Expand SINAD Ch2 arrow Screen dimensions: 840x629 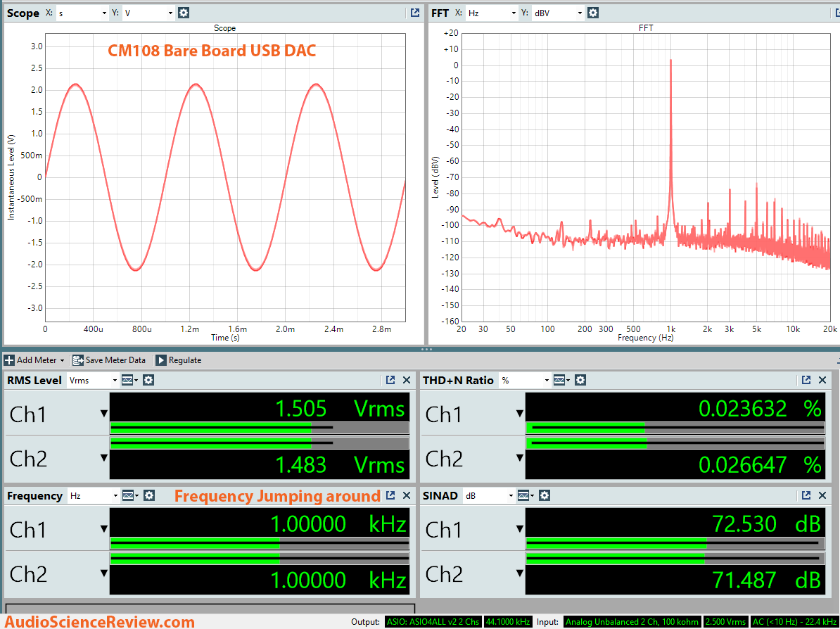tap(520, 573)
